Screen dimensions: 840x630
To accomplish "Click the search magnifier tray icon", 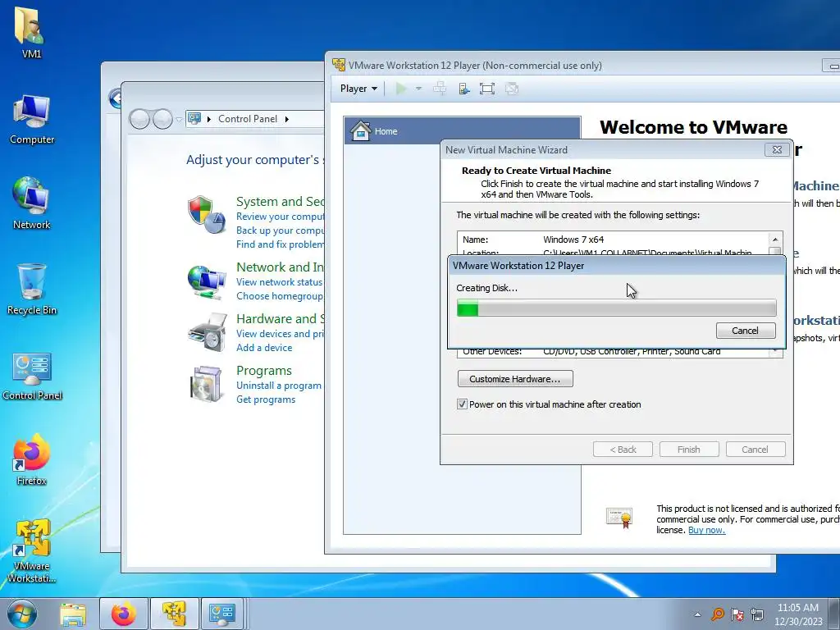I will 717,614.
